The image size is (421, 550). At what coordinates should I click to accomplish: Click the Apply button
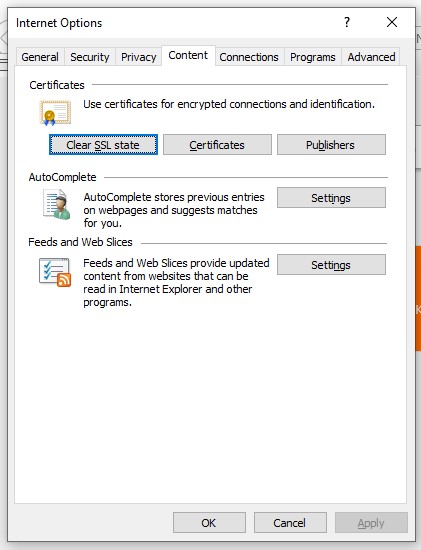click(x=371, y=523)
